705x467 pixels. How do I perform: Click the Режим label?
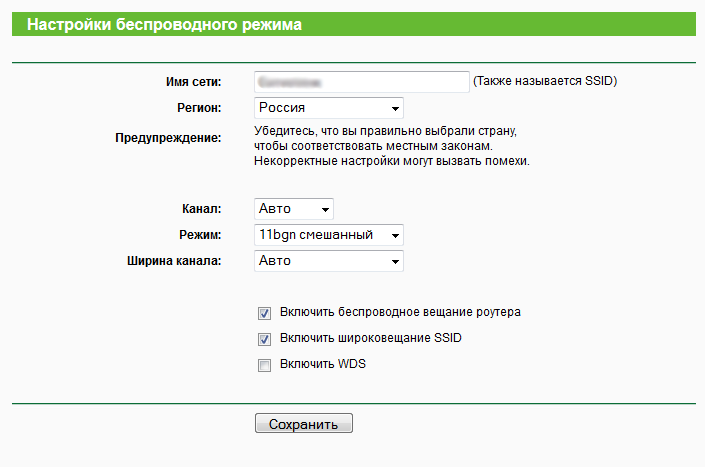[199, 235]
